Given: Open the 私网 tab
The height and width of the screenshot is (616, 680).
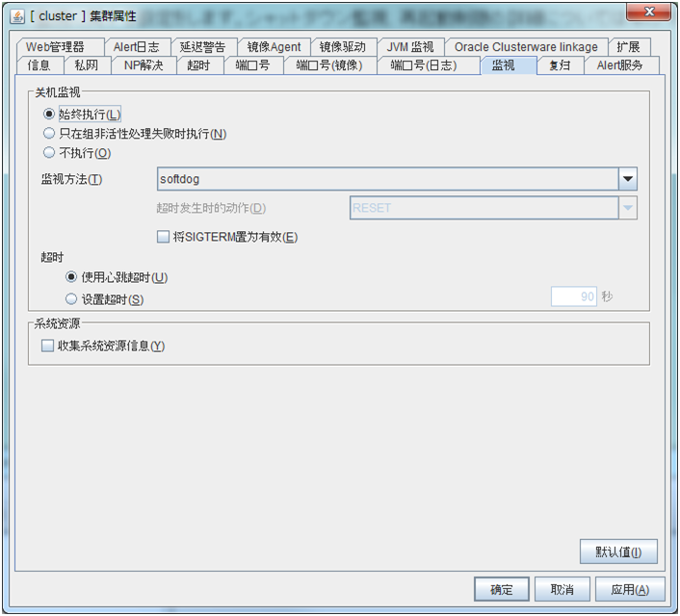Looking at the screenshot, I should tap(87, 65).
